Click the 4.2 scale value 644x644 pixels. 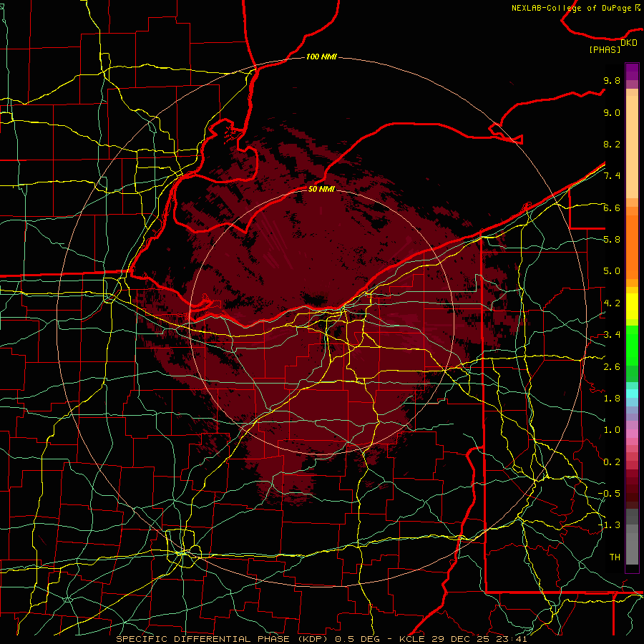point(612,303)
